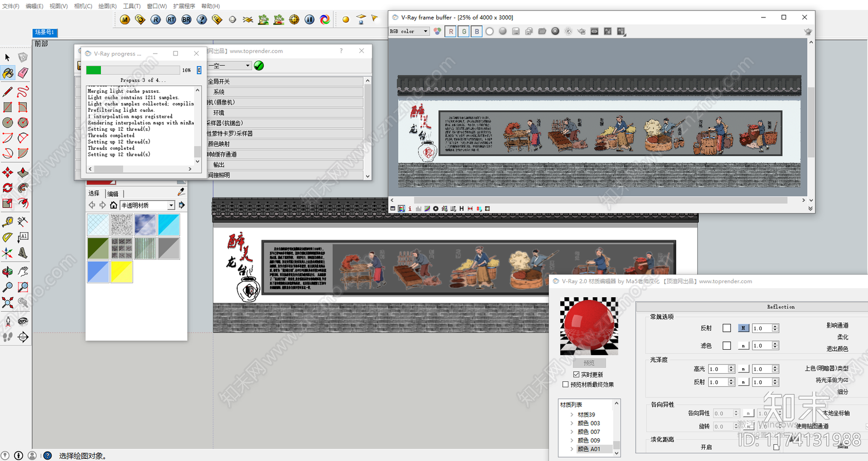
Task: Click the V-Ray pause icon in toolbar
Action: tap(309, 20)
